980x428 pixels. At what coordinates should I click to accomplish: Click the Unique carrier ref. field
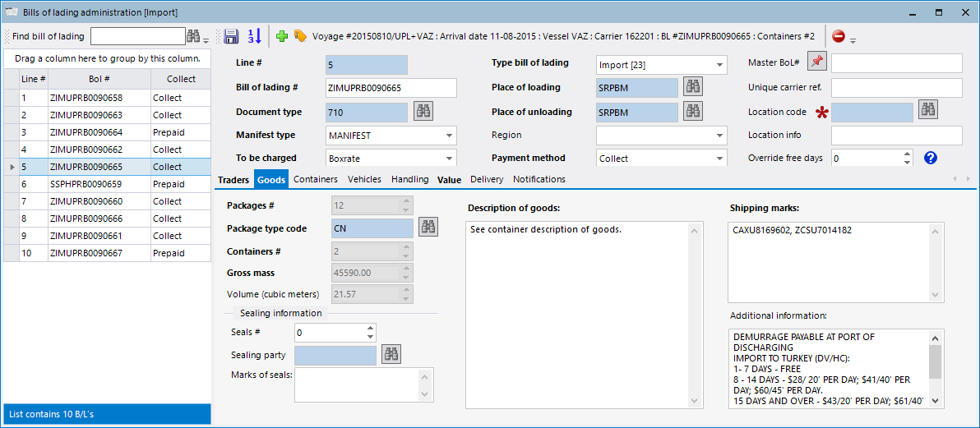896,88
